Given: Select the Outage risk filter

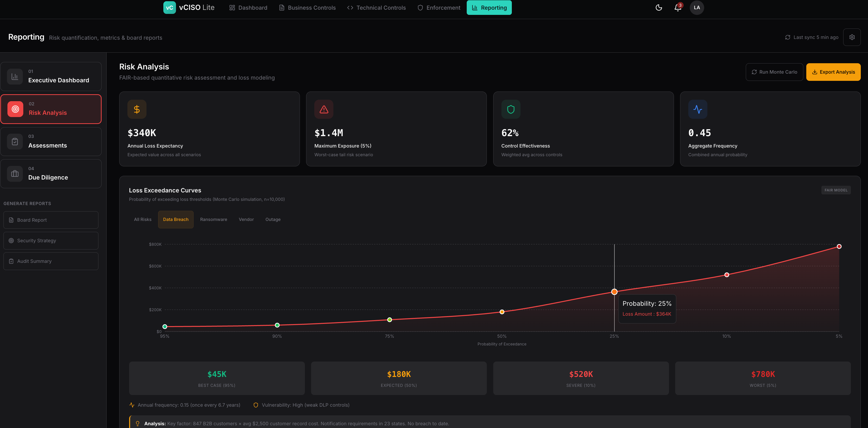Looking at the screenshot, I should (273, 219).
